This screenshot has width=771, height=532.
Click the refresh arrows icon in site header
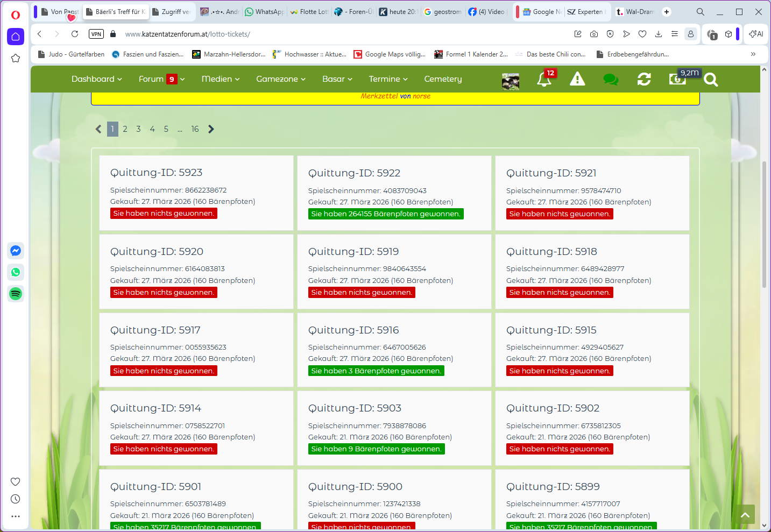coord(644,80)
